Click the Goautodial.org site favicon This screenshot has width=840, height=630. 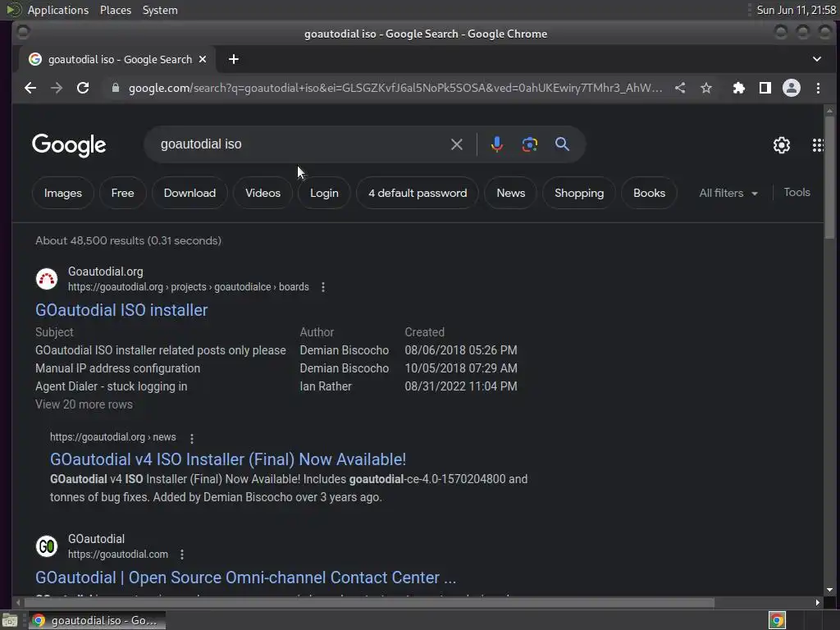click(47, 279)
